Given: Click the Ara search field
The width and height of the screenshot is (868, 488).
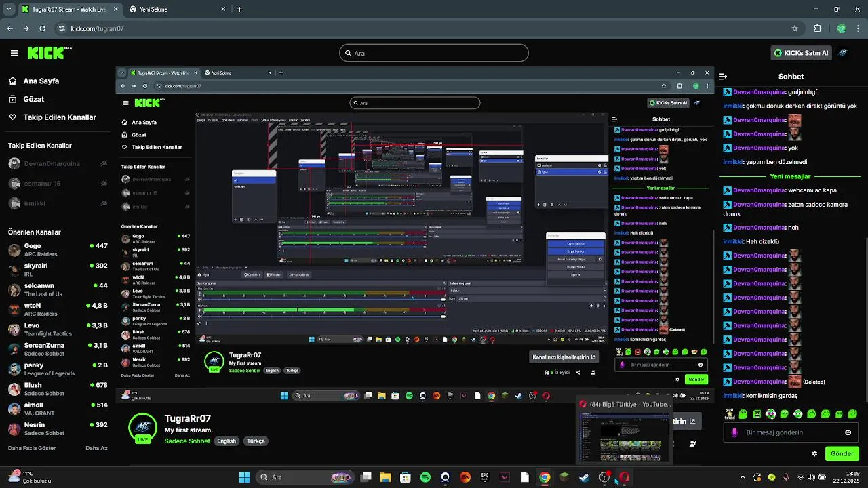Looking at the screenshot, I should tap(434, 53).
